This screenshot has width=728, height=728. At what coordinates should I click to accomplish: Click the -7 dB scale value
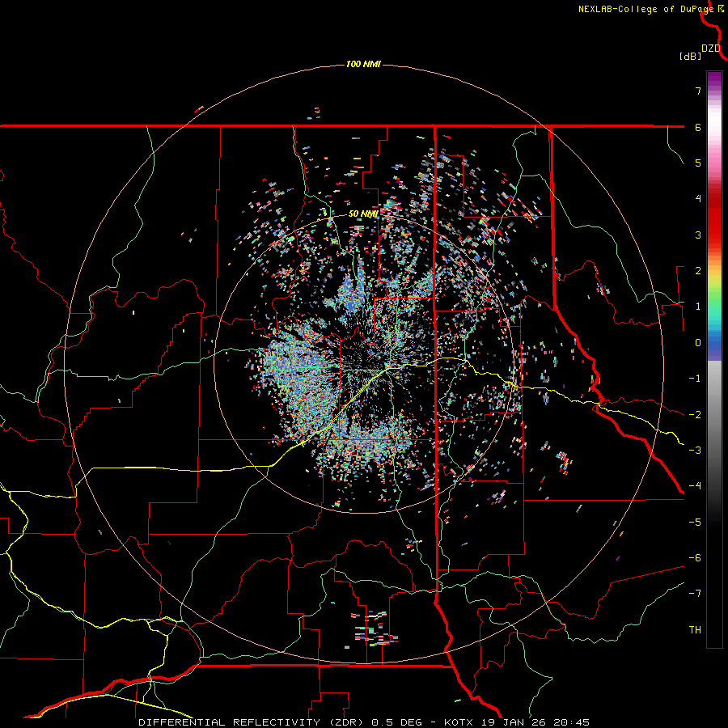click(695, 594)
